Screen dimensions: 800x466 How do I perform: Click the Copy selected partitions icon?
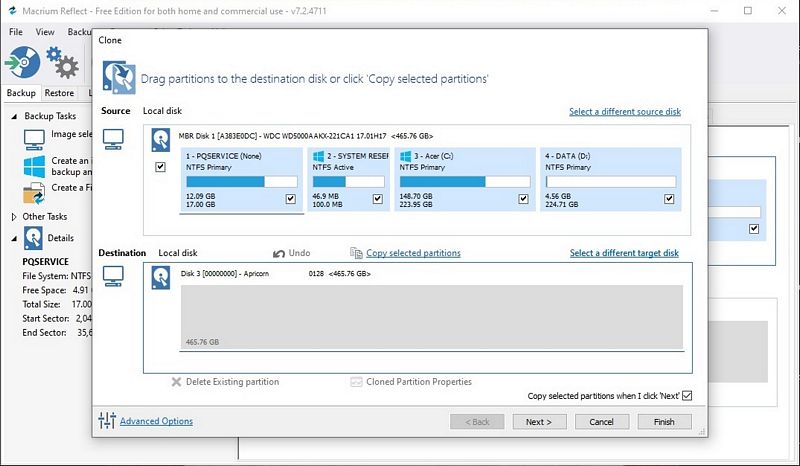tap(356, 253)
